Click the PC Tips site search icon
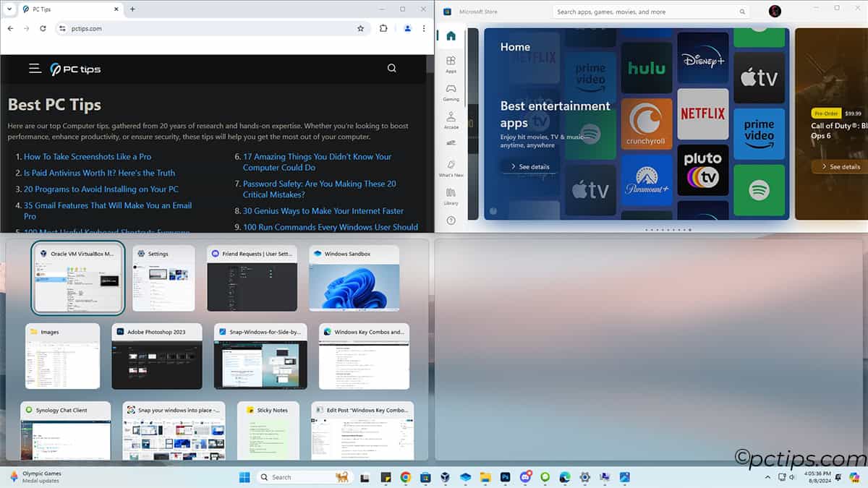The width and height of the screenshot is (868, 488). coord(391,69)
